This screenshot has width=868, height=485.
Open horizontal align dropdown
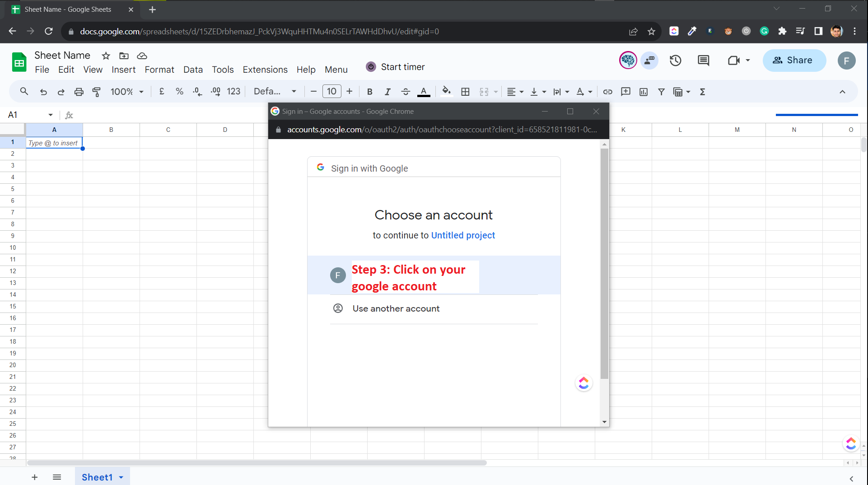pos(515,92)
